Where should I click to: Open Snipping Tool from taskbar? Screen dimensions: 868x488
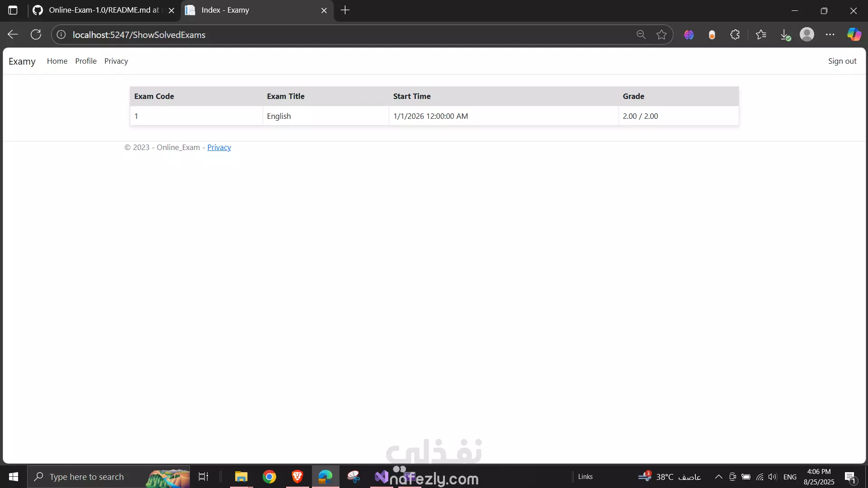coord(354,477)
